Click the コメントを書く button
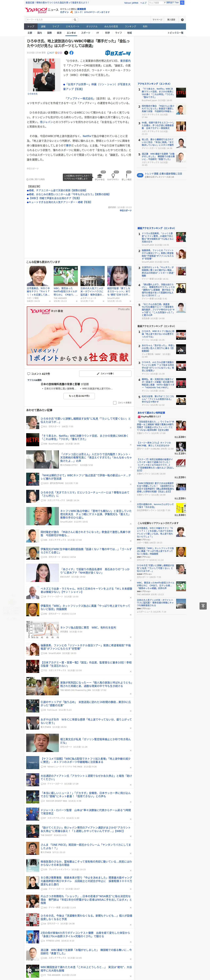This screenshot has height=980, width=210. (x=105, y=374)
